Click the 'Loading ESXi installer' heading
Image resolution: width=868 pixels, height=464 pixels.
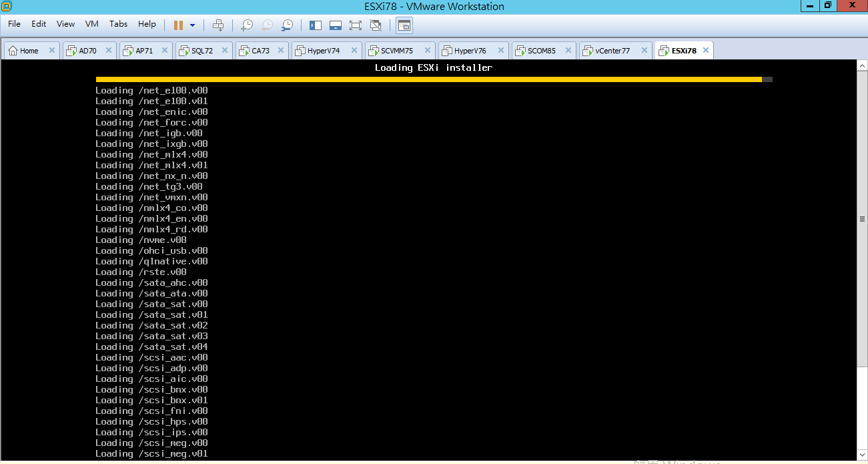434,67
